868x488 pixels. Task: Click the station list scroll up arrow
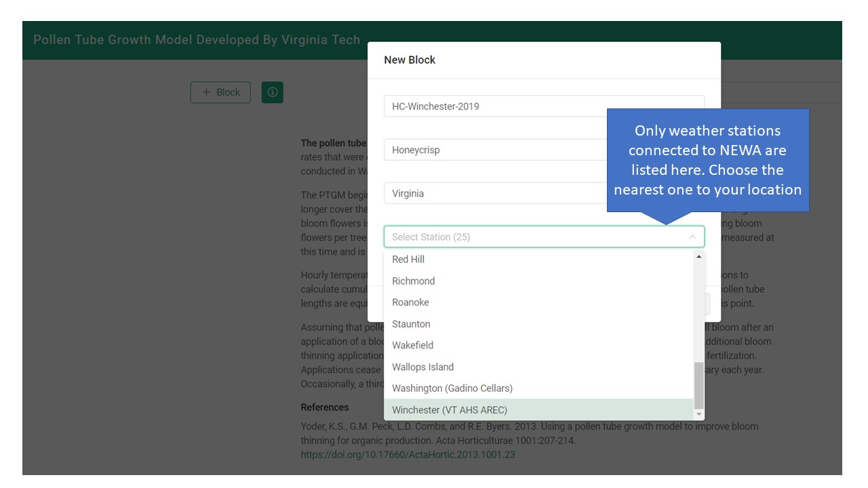point(699,257)
